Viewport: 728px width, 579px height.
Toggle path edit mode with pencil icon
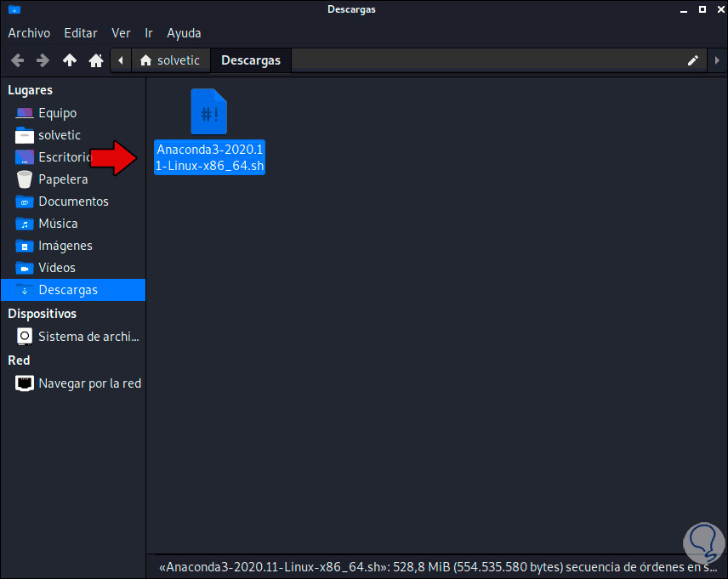pos(693,60)
